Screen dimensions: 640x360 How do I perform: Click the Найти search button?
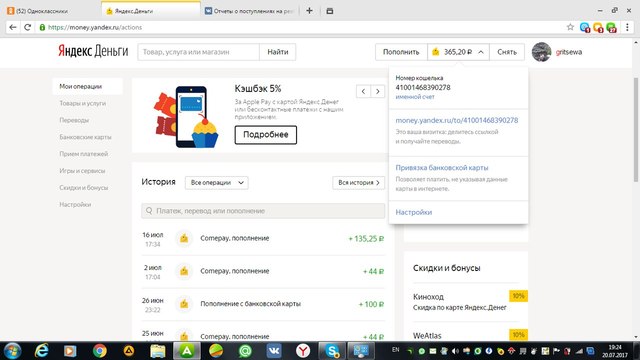point(278,52)
